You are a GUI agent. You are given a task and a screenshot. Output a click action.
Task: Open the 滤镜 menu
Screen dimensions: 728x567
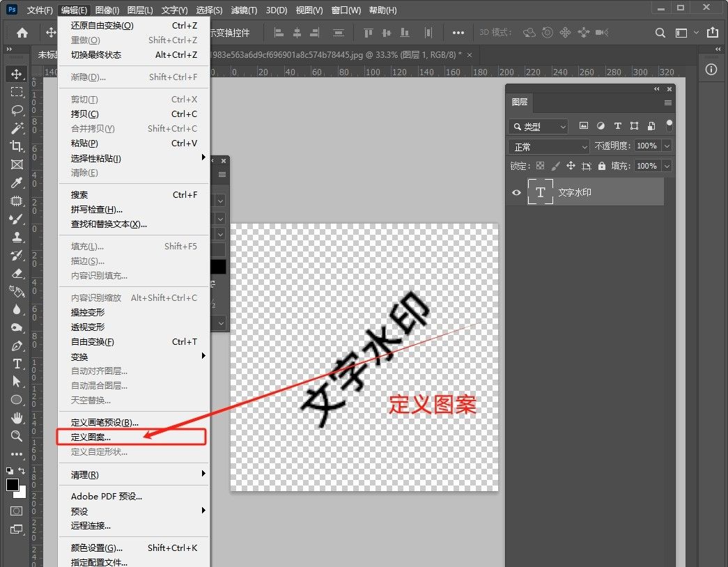point(244,10)
